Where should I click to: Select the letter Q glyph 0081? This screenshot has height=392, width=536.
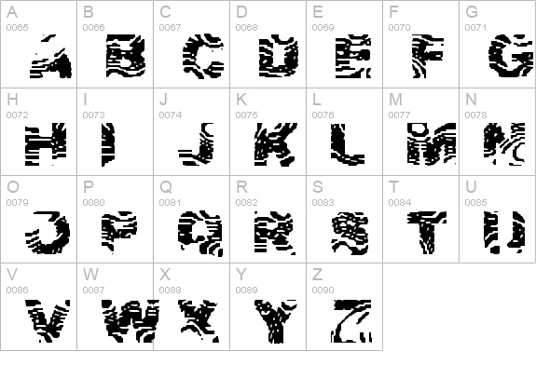coord(192,219)
